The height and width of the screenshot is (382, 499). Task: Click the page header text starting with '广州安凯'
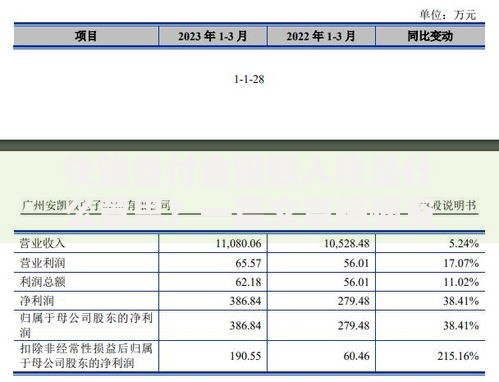tap(96, 206)
